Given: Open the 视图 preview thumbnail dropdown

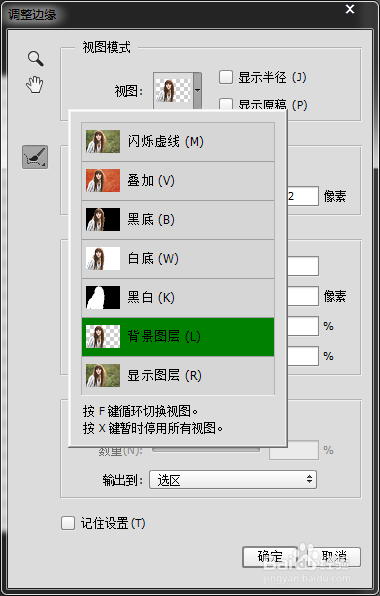Looking at the screenshot, I should click(x=178, y=91).
